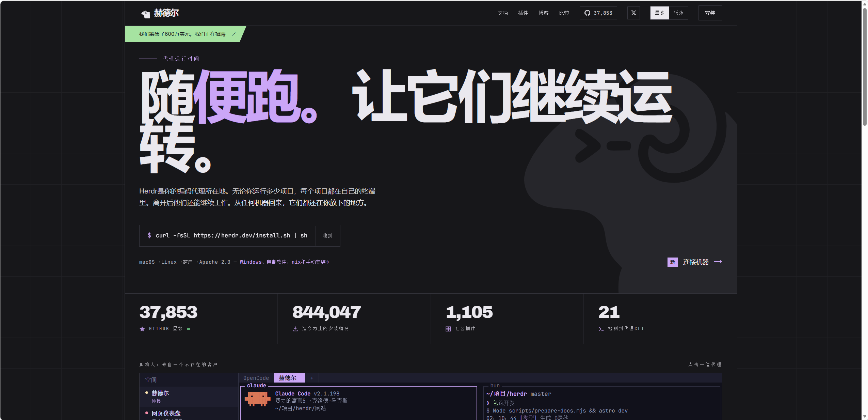Click the curl install command text

click(x=231, y=235)
